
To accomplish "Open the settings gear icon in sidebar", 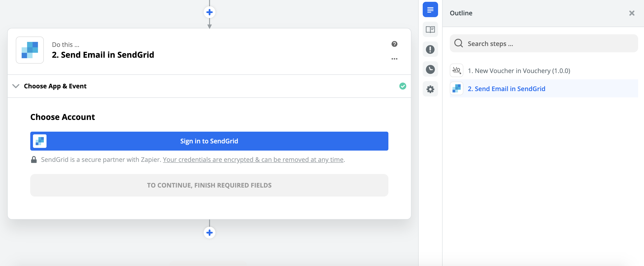I will click(430, 89).
